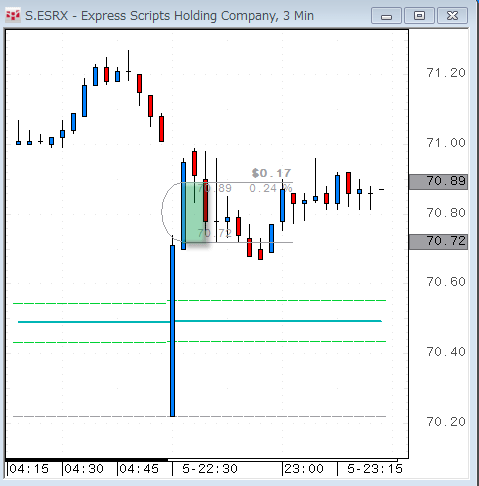Select the upper green dashed line
Screen dimensions: 479x486
coord(199,302)
